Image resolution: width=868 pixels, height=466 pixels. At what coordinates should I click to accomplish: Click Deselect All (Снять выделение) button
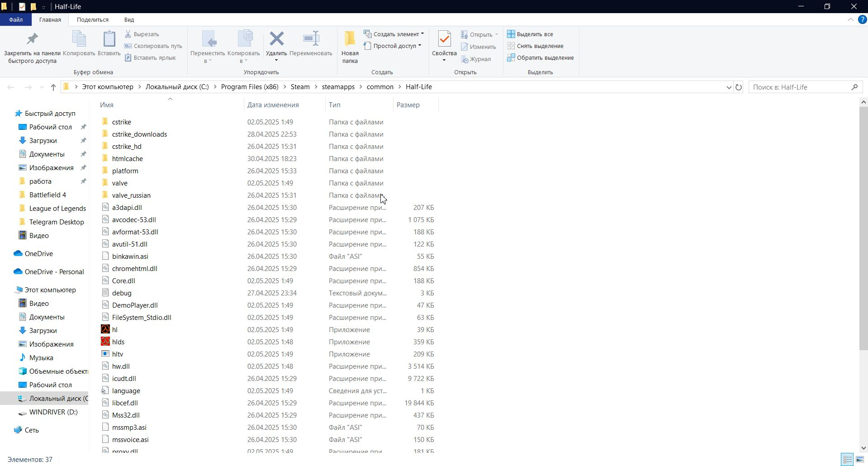tap(536, 46)
